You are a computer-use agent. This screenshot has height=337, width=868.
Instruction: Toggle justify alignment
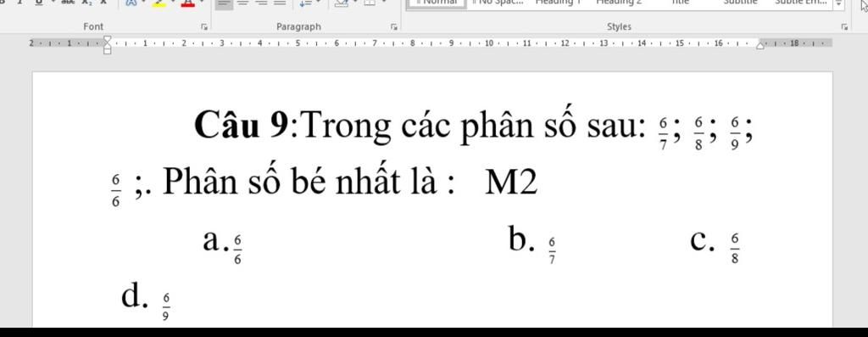281,3
